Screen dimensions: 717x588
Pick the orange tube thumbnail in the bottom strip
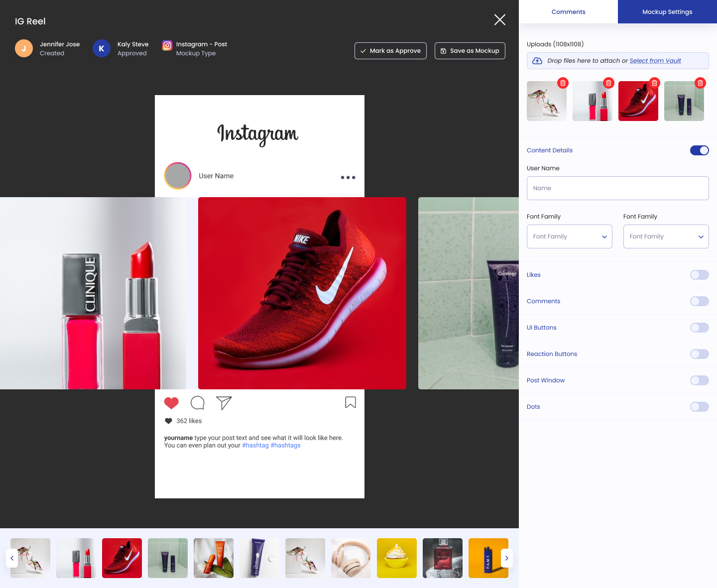(x=214, y=558)
